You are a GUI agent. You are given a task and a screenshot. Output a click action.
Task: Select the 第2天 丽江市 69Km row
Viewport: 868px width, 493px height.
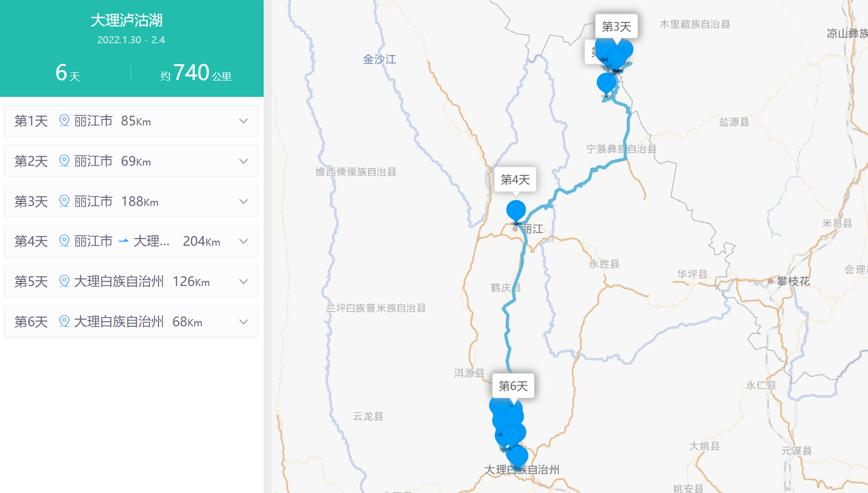click(x=131, y=161)
